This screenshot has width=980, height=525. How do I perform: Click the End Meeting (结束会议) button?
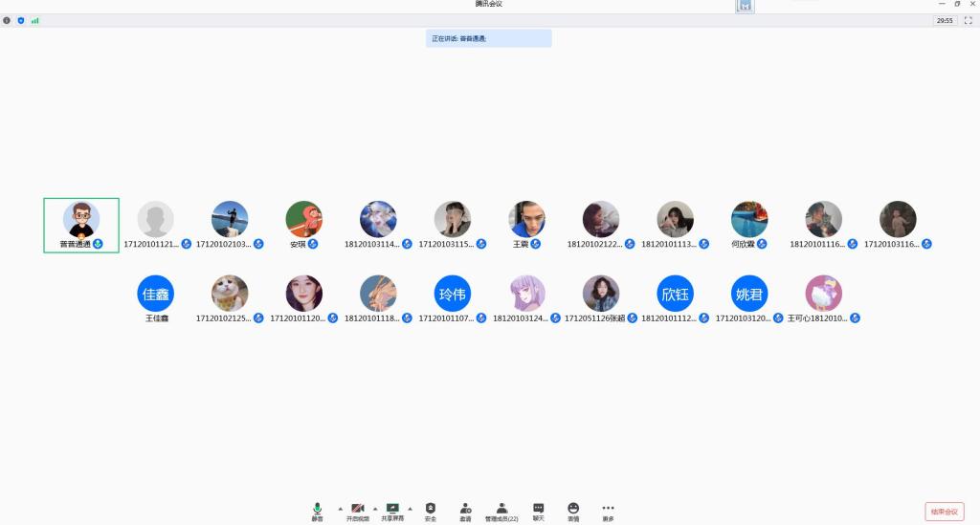click(x=944, y=512)
